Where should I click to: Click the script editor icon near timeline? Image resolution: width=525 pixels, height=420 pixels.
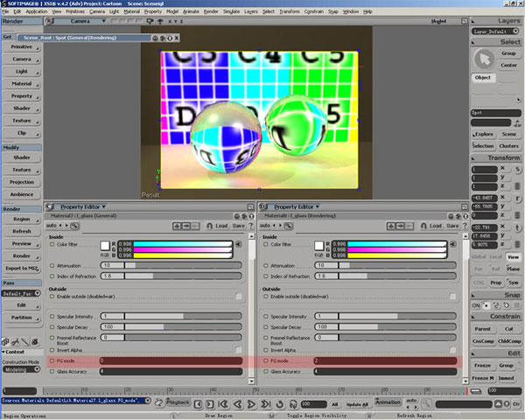pos(159,402)
